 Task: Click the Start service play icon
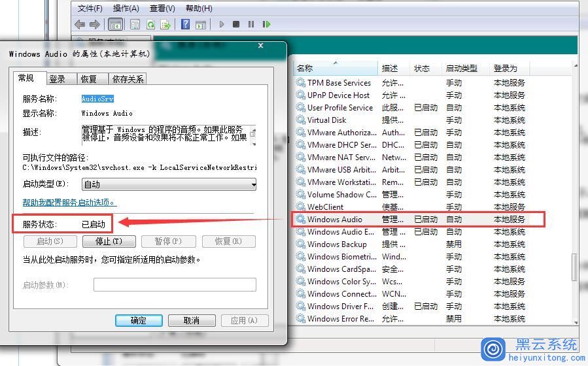coord(222,24)
